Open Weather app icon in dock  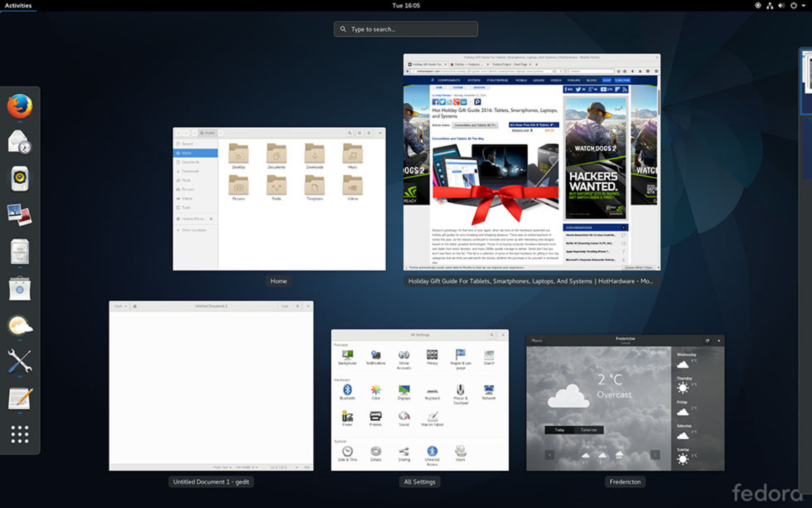tap(19, 325)
